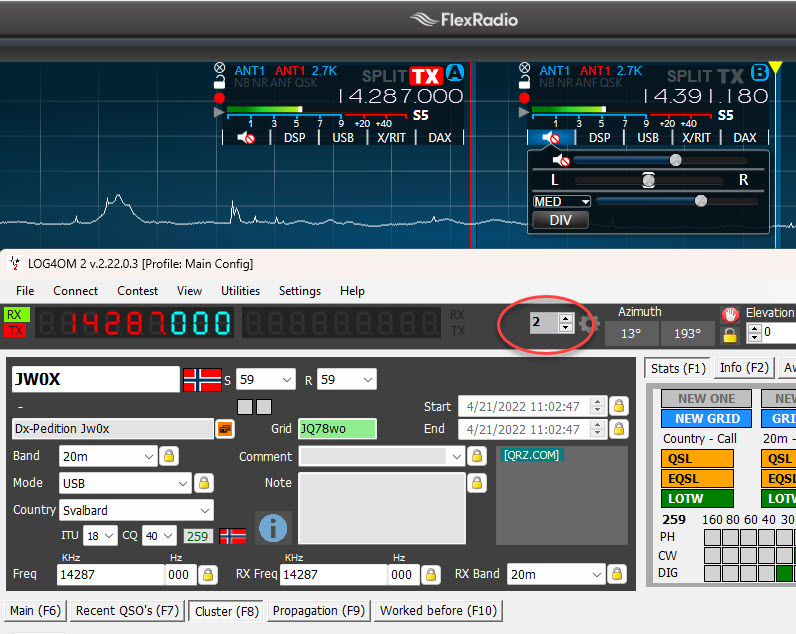
Task: Toggle the Note lock icon
Action: (x=477, y=483)
